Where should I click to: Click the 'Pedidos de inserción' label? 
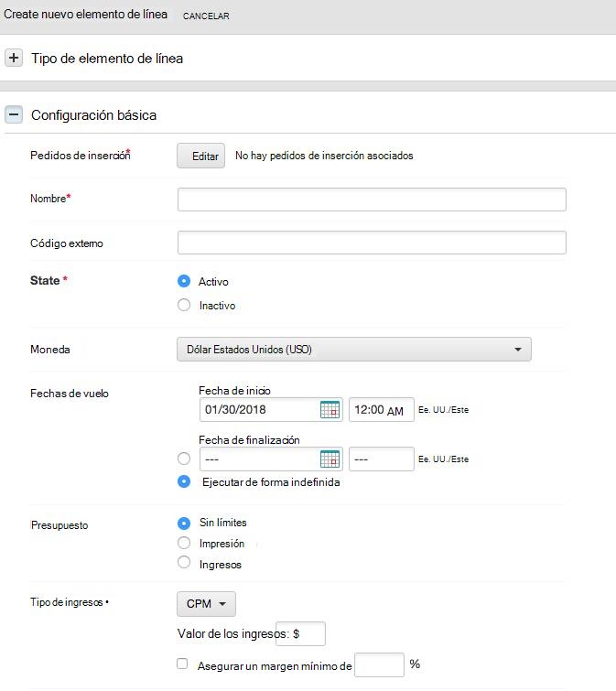point(80,156)
